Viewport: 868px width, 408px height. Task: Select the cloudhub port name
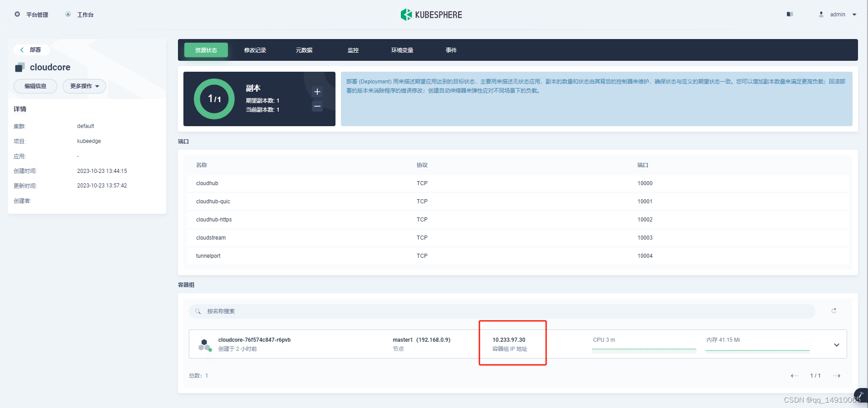(207, 183)
